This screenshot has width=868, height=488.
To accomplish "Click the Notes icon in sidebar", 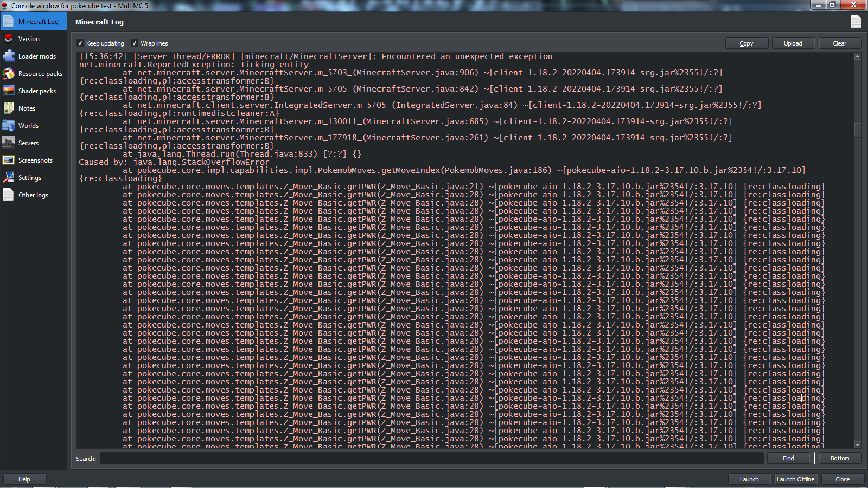I will [x=9, y=108].
